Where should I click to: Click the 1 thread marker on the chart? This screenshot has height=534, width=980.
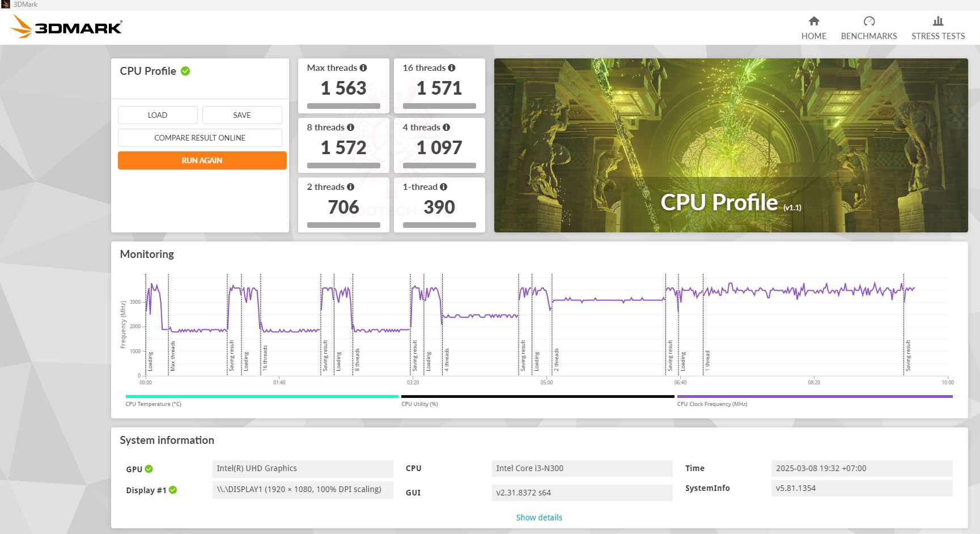click(x=707, y=361)
